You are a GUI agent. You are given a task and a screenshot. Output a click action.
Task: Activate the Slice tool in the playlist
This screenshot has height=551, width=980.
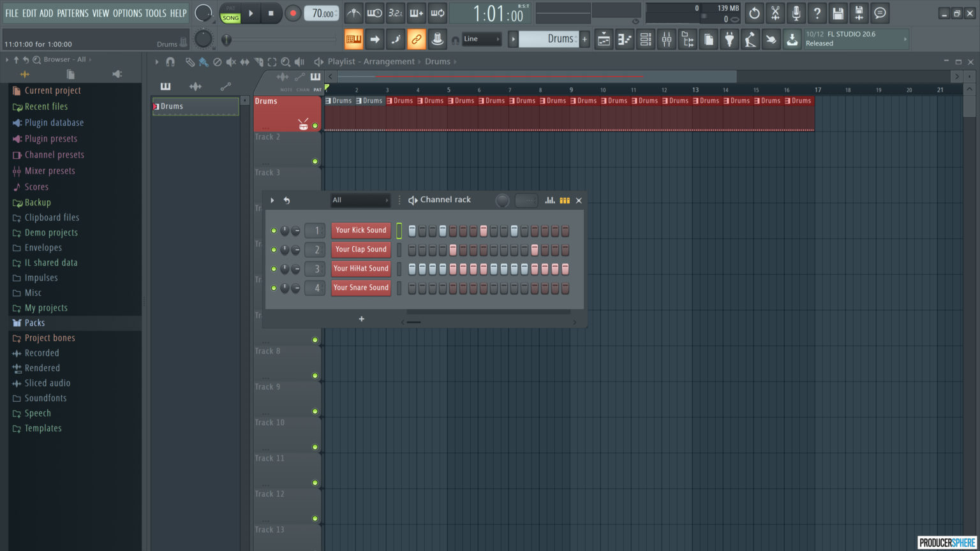(259, 62)
